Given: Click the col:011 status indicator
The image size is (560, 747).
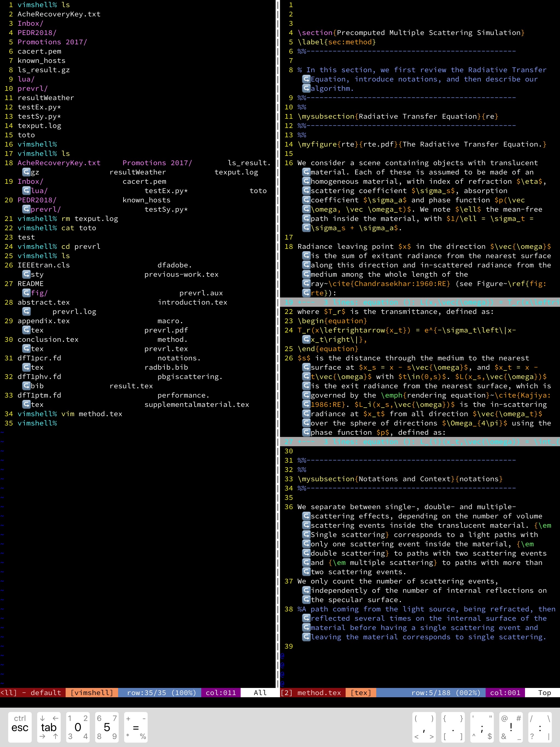Looking at the screenshot, I should coord(221,693).
